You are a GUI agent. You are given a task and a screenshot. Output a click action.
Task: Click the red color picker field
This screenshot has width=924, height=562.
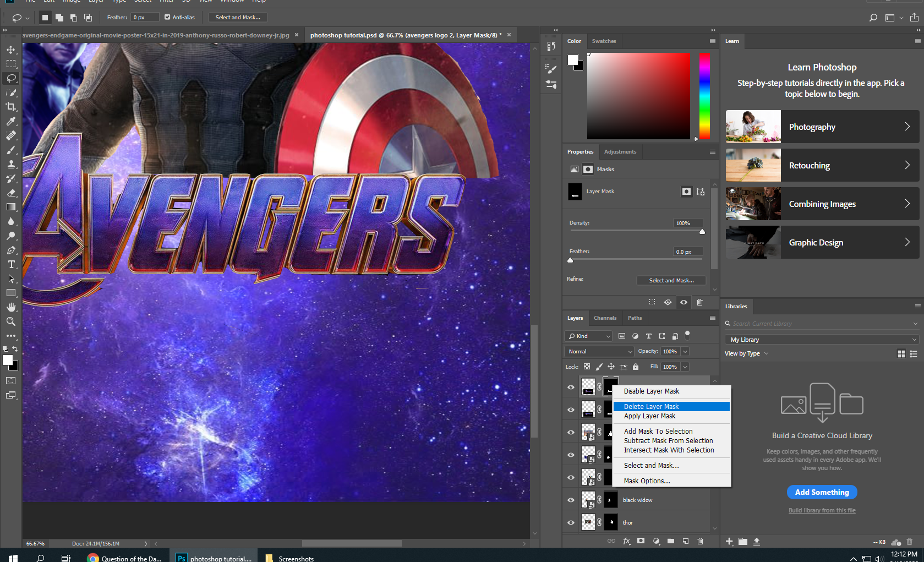(638, 96)
